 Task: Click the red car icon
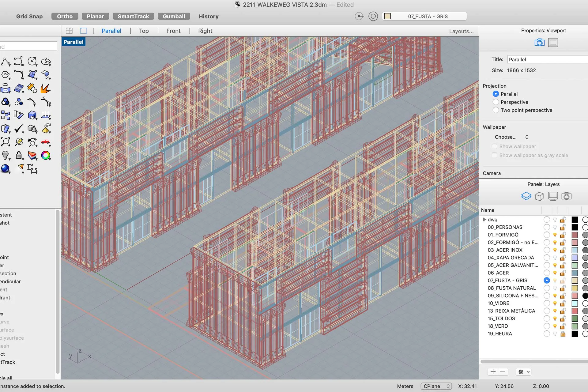click(46, 142)
